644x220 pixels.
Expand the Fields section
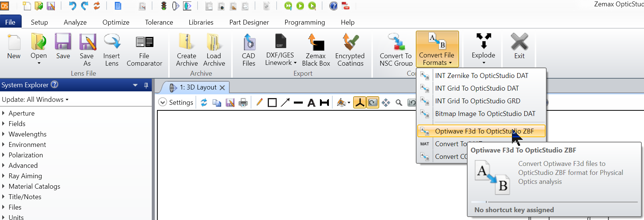(3, 123)
